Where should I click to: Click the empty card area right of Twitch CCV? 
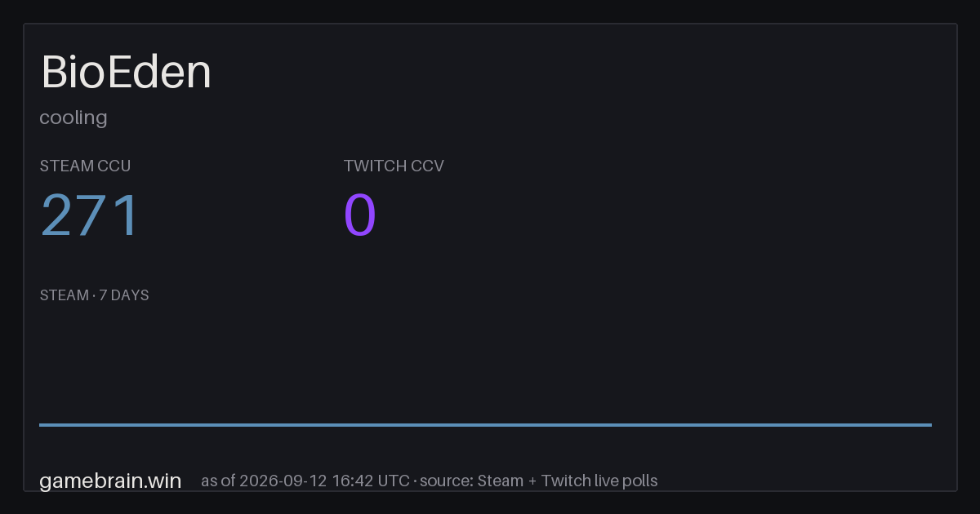click(694, 204)
